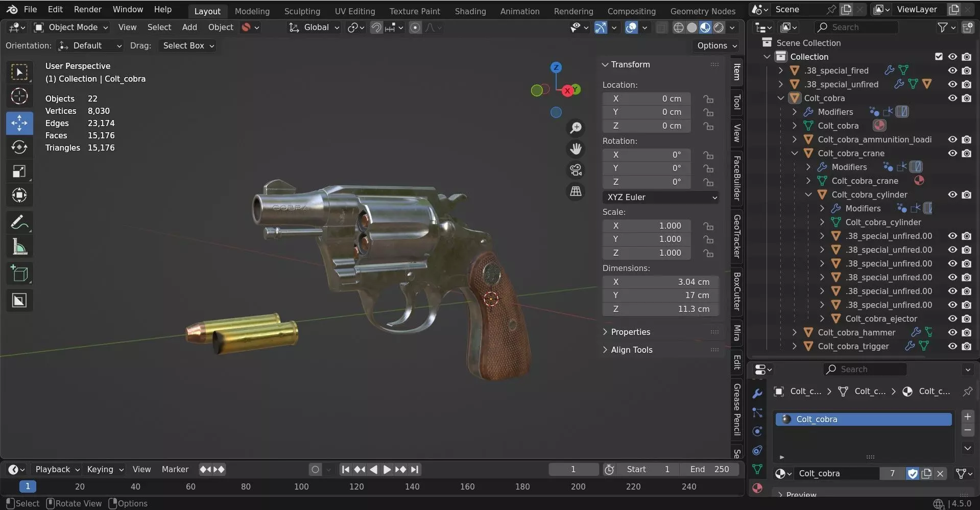Open the Render menu
Image resolution: width=980 pixels, height=510 pixels.
pos(88,10)
